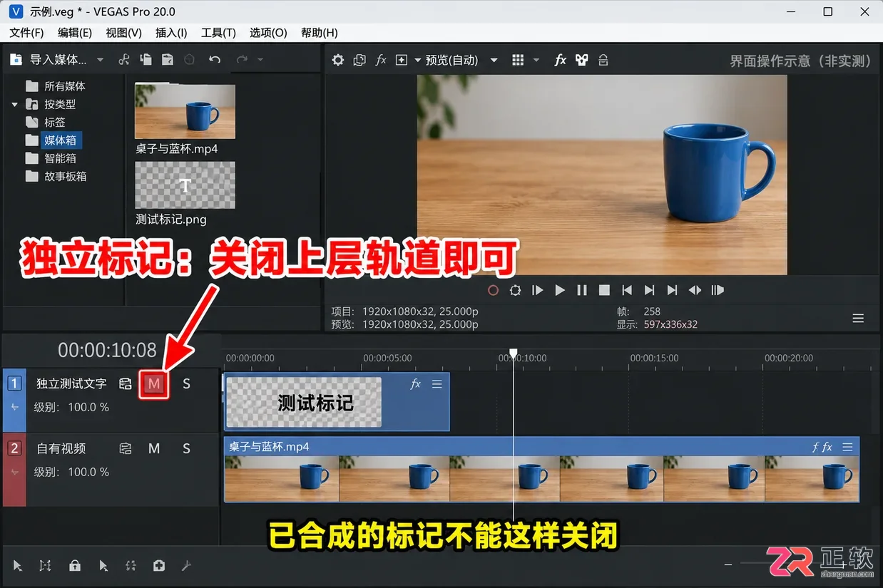Click the camera-plus icon in bottom toolbar

pos(159,565)
